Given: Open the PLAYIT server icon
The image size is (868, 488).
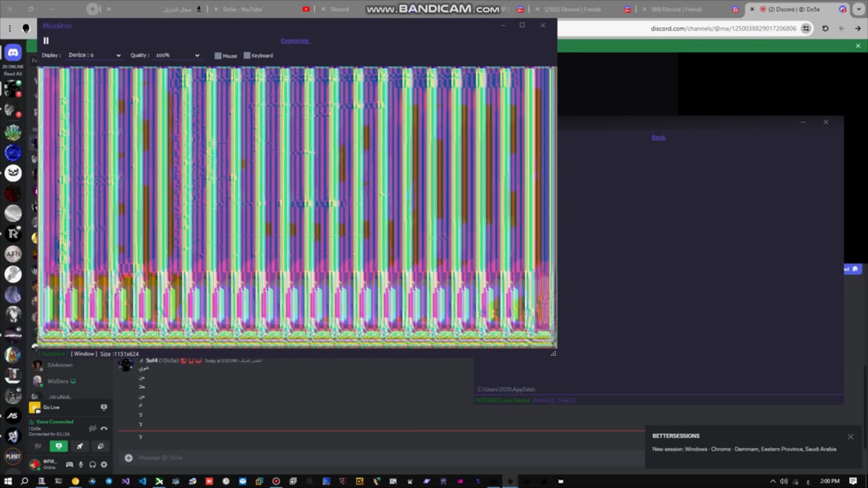Looking at the screenshot, I should click(x=13, y=456).
